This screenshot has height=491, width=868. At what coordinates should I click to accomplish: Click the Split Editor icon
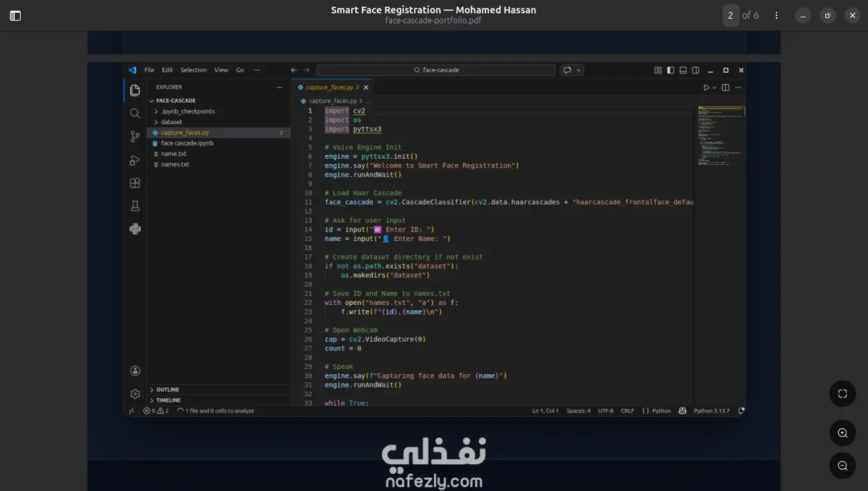pyautogui.click(x=726, y=87)
